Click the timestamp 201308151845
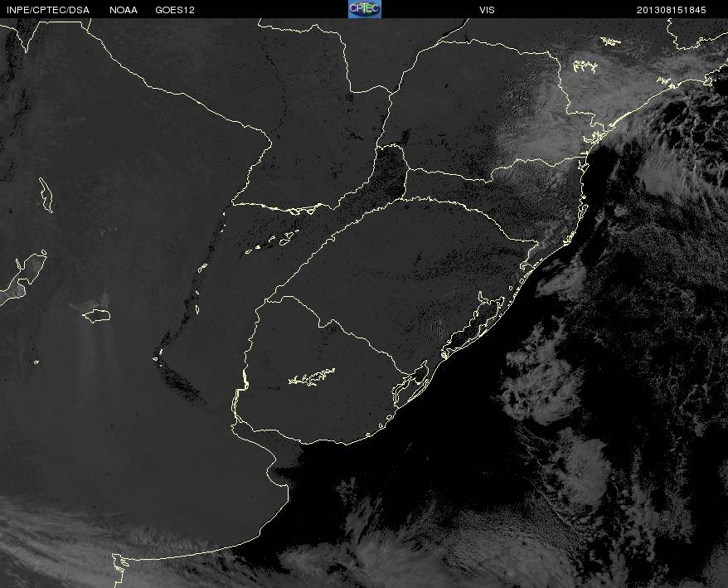The image size is (728, 588). point(672,10)
